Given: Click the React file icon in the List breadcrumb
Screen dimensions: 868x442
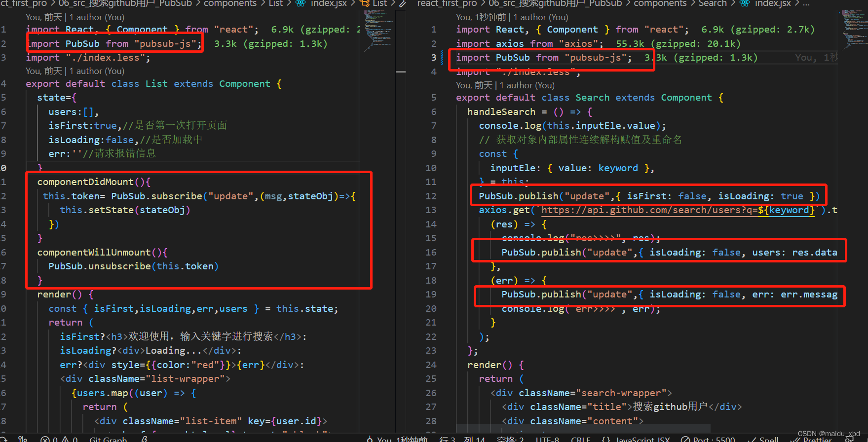Looking at the screenshot, I should coord(300,3).
